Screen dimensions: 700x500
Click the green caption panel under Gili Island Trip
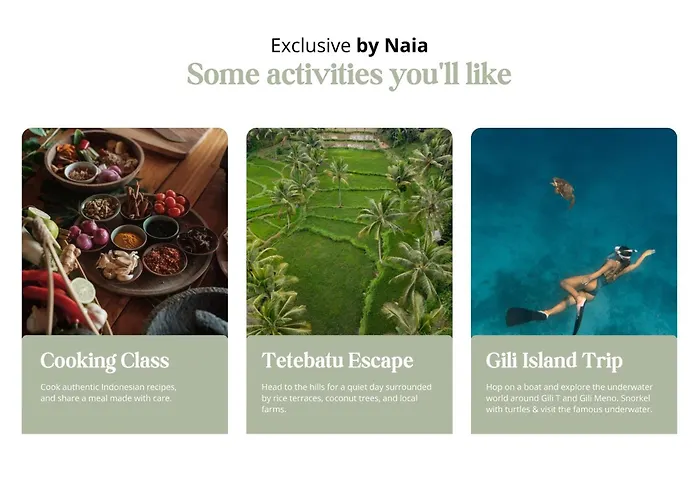574,384
